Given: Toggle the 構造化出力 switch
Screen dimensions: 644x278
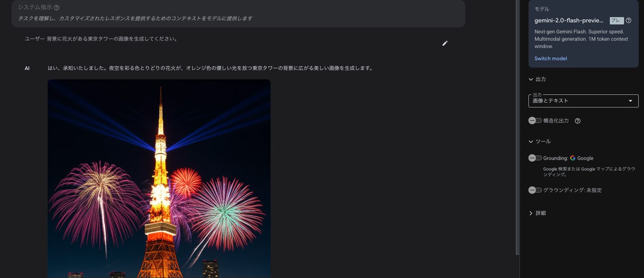Looking at the screenshot, I should pyautogui.click(x=535, y=120).
